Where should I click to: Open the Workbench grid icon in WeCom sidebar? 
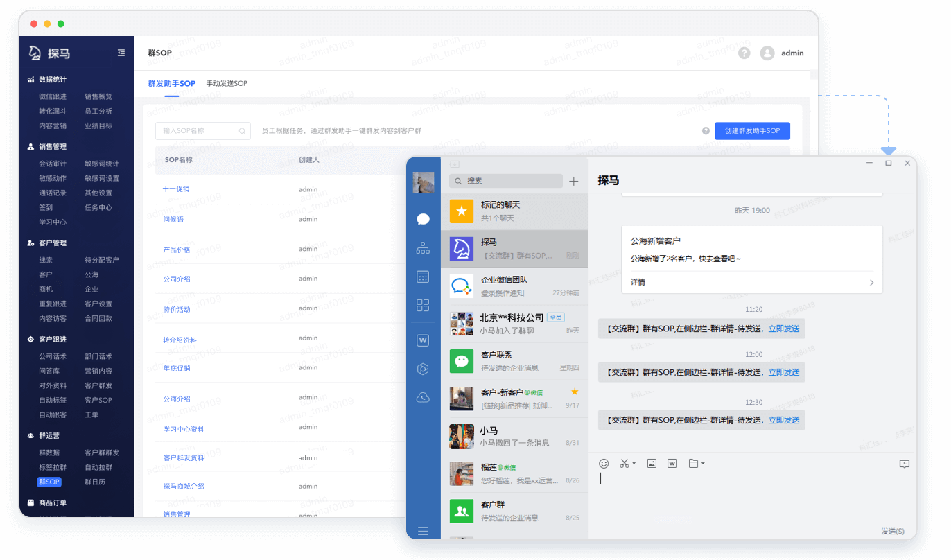(x=423, y=305)
